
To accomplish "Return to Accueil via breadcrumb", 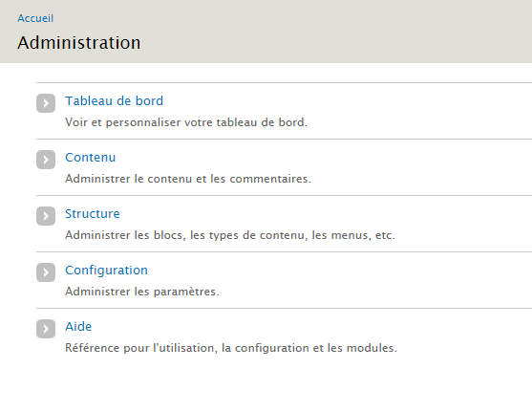I will [x=35, y=18].
